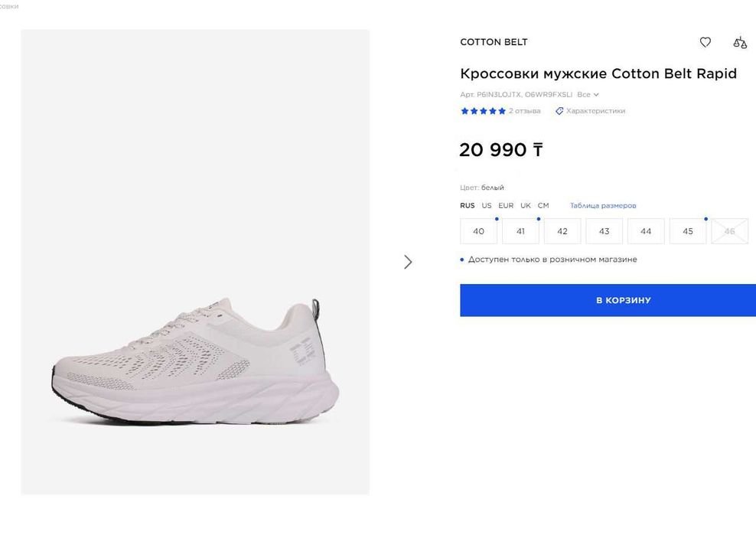Select size 43 option

tap(604, 231)
